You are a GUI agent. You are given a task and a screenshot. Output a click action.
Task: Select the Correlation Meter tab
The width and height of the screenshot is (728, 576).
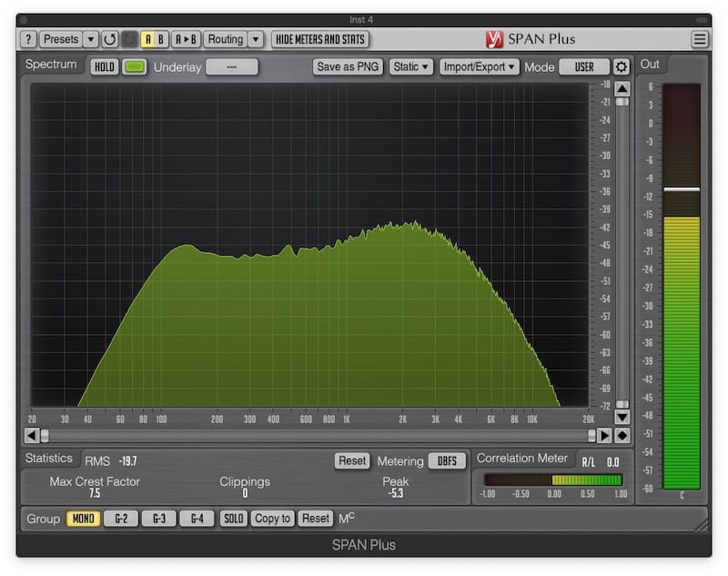(x=522, y=458)
